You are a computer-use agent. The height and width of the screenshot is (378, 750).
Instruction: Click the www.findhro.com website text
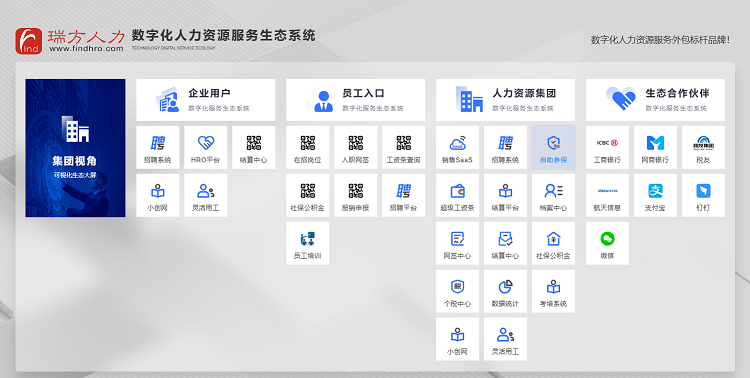[87, 48]
